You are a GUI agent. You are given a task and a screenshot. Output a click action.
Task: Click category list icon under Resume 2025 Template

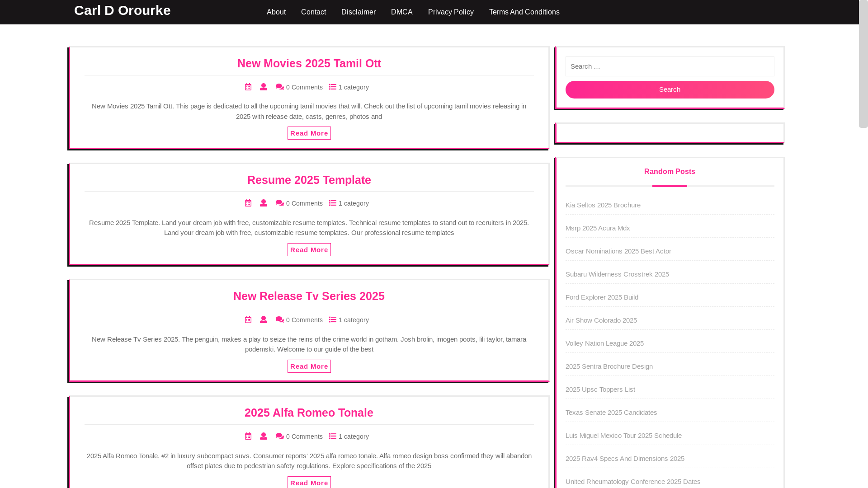333,203
